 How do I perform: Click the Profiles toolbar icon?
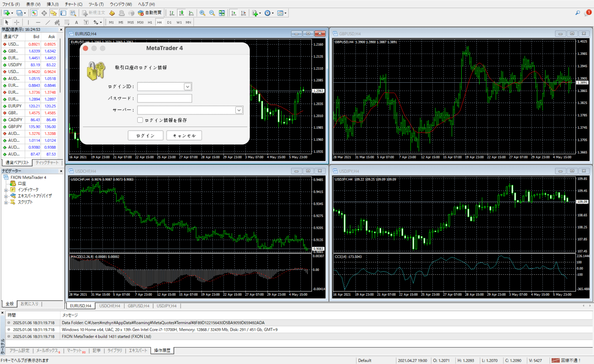point(19,13)
